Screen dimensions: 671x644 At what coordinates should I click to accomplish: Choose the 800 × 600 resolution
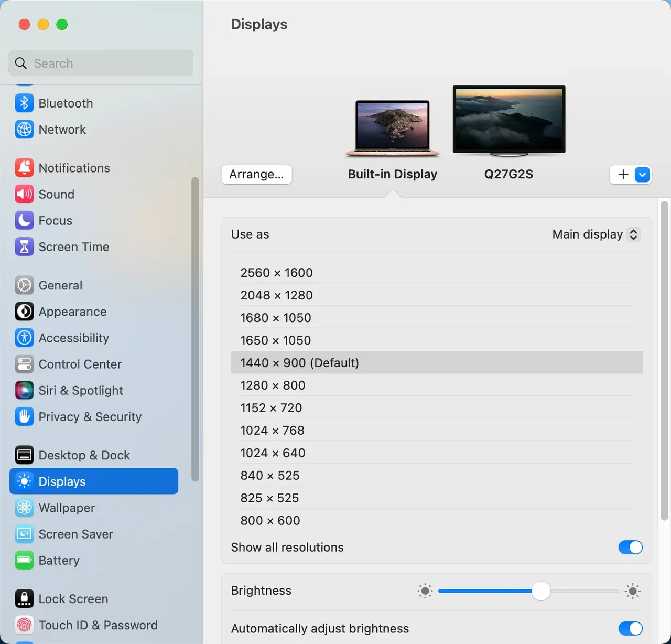(437, 521)
